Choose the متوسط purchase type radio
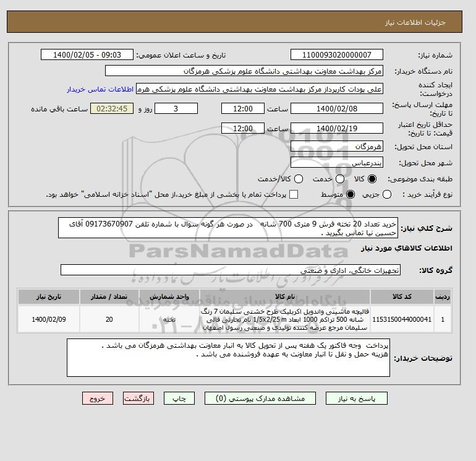 pos(351,194)
